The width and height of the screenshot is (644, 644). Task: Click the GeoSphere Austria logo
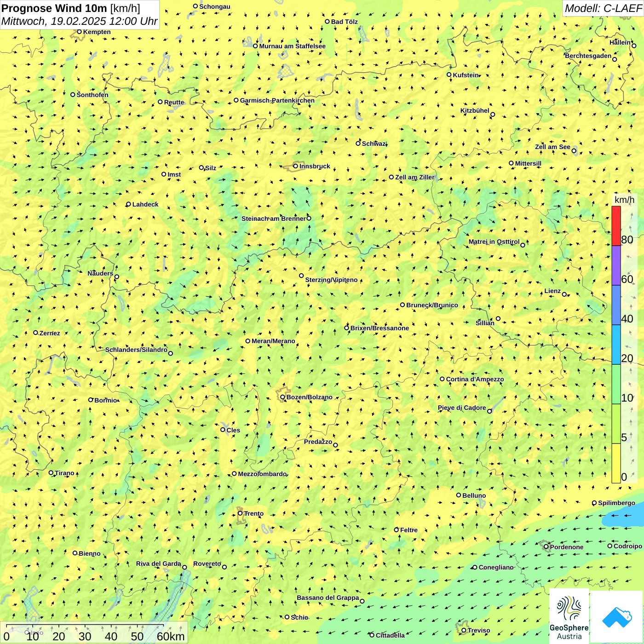click(x=569, y=616)
